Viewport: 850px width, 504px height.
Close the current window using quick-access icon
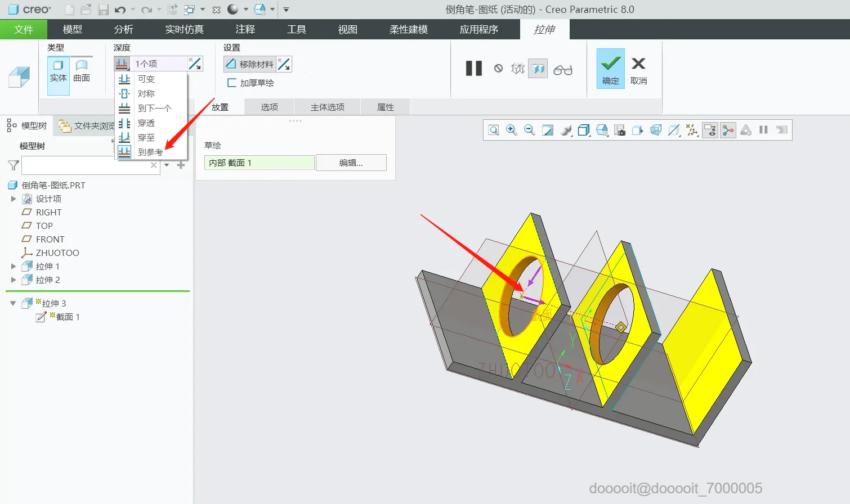(x=216, y=10)
